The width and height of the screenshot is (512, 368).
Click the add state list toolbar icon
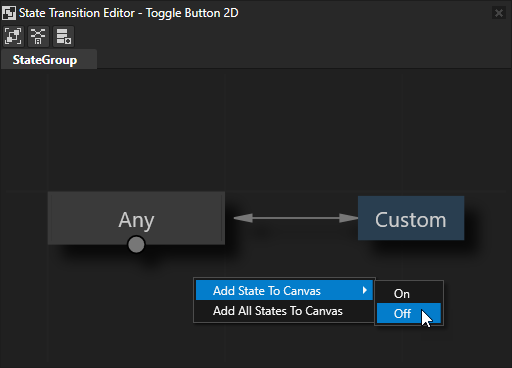(x=63, y=36)
